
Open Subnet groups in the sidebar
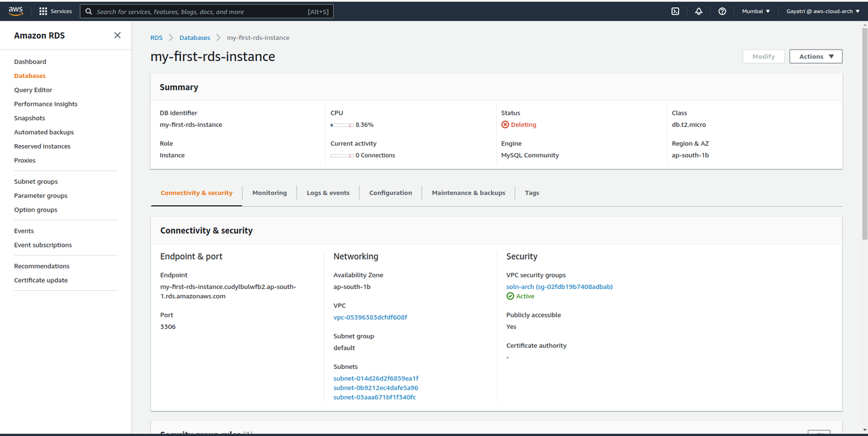coord(36,182)
